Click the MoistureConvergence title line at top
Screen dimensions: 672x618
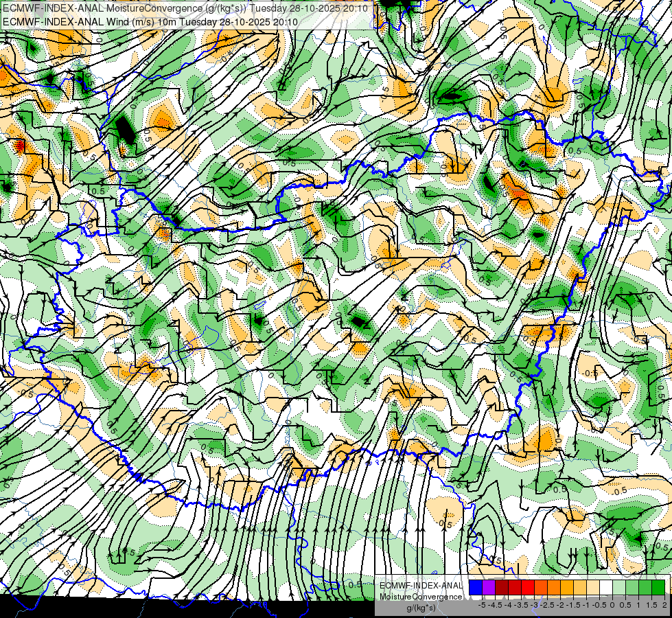click(185, 8)
